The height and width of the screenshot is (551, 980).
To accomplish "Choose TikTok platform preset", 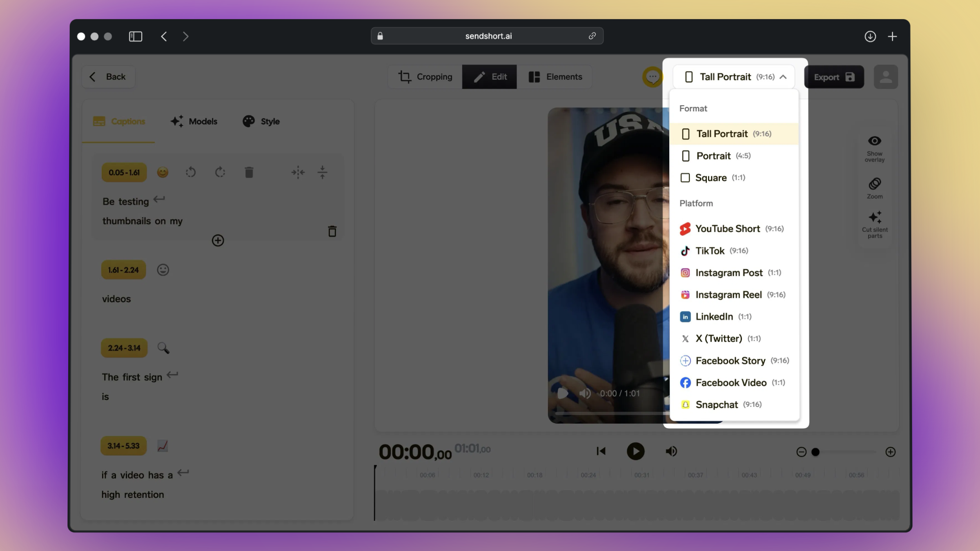I will click(734, 251).
